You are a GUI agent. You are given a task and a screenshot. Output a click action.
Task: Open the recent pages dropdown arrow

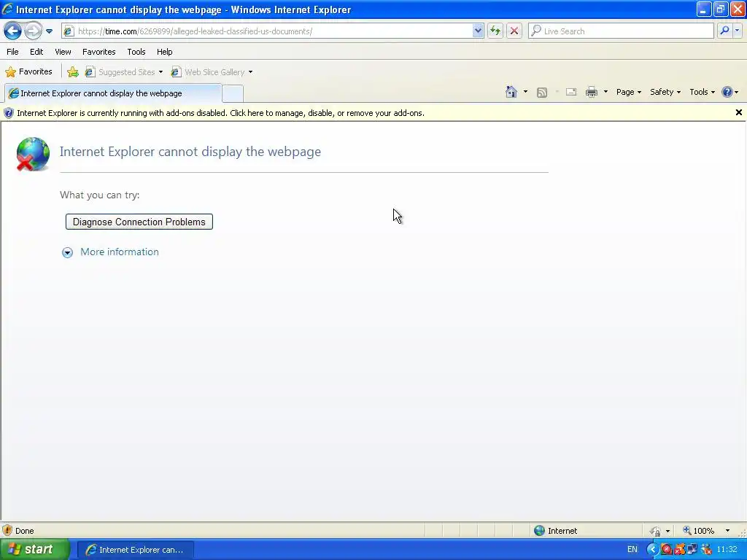[x=49, y=31]
